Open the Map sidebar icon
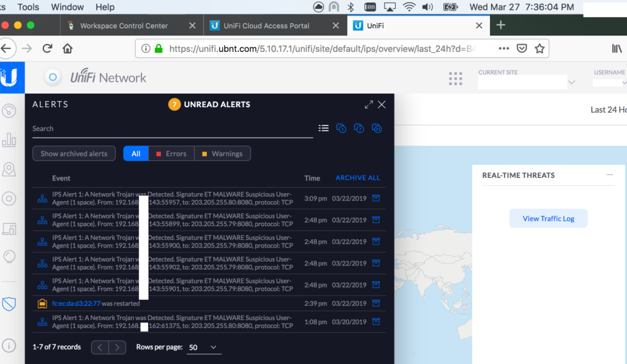The height and width of the screenshot is (364, 627). (9, 169)
